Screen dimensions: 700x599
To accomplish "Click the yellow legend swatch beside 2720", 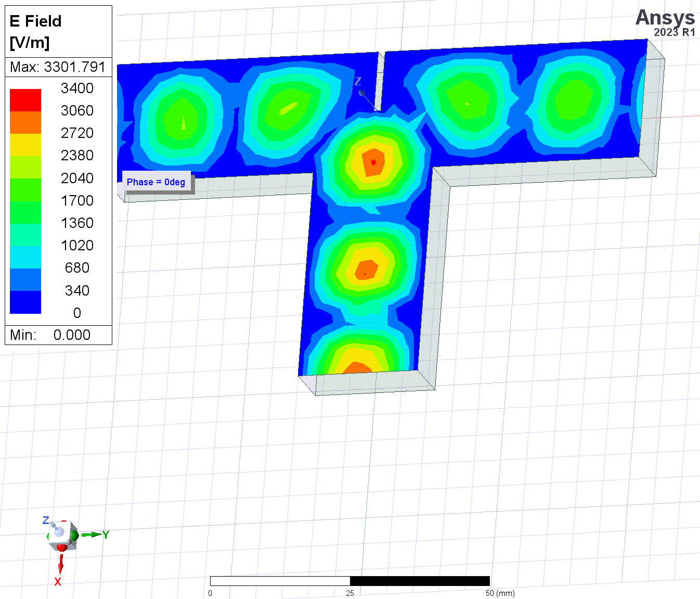I will (25, 145).
